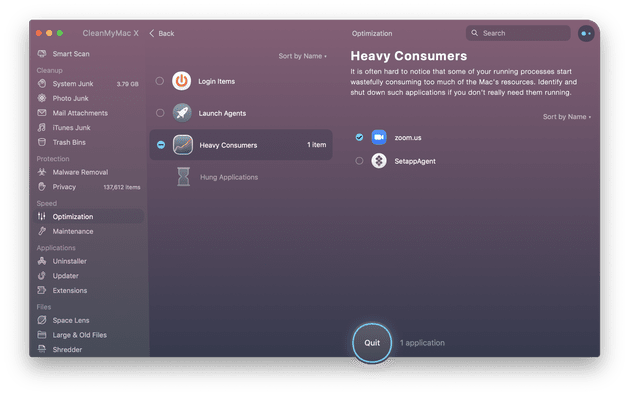Click the Login Items power icon
Screen dimensions: 630x396
tap(182, 81)
